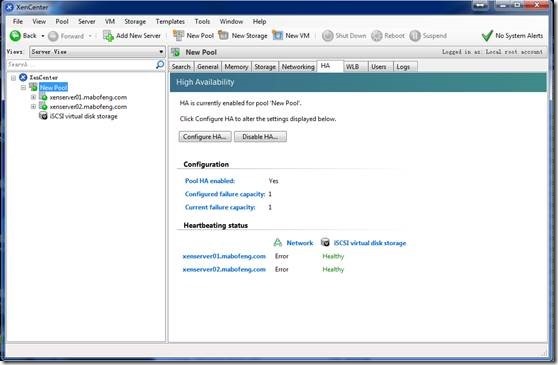
Task: Open the Window menu
Action: [231, 21]
